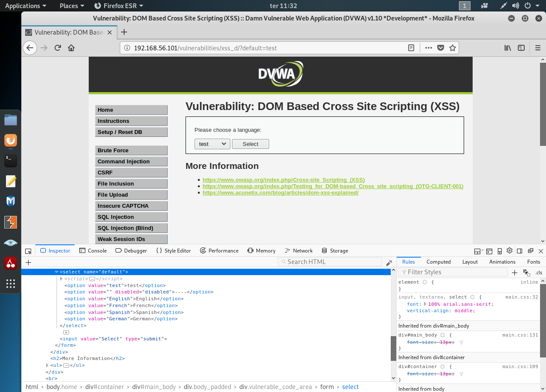Viewport: 546px width, 392px height.
Task: Open the text editor from the dock
Action: pos(11,181)
